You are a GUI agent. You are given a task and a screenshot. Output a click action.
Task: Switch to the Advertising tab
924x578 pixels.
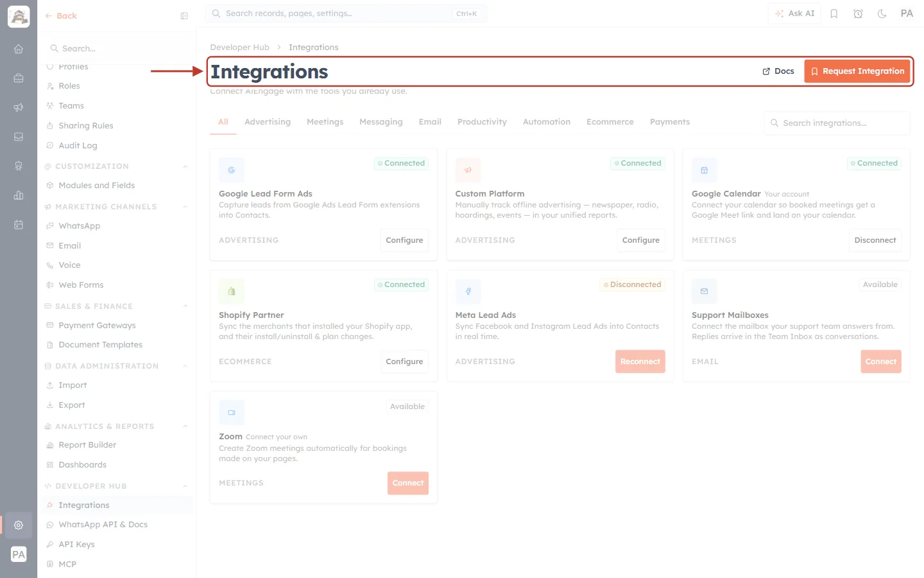tap(268, 122)
